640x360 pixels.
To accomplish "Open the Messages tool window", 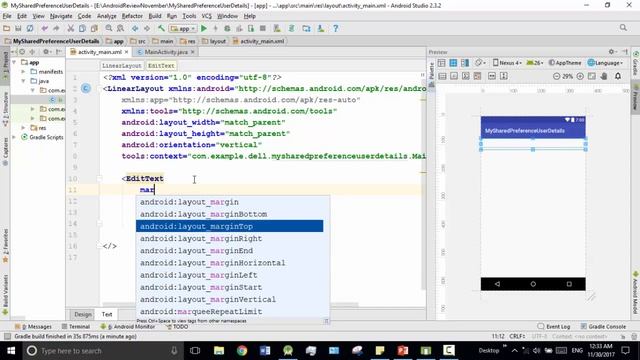I will coord(33,327).
